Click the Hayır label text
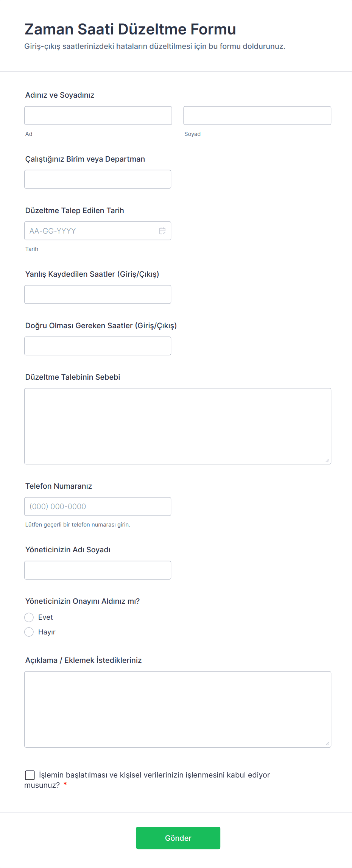 pos(47,632)
